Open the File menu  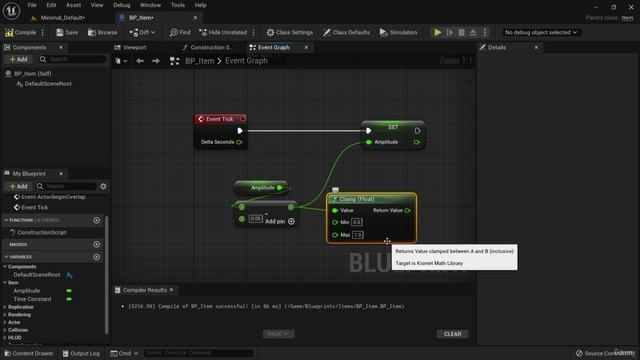click(x=32, y=5)
